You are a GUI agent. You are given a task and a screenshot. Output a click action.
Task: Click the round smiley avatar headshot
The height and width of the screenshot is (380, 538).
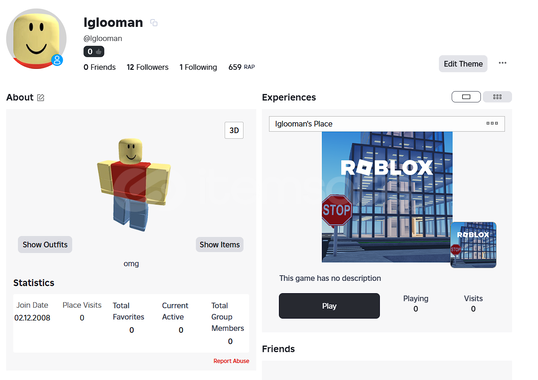pos(36,39)
